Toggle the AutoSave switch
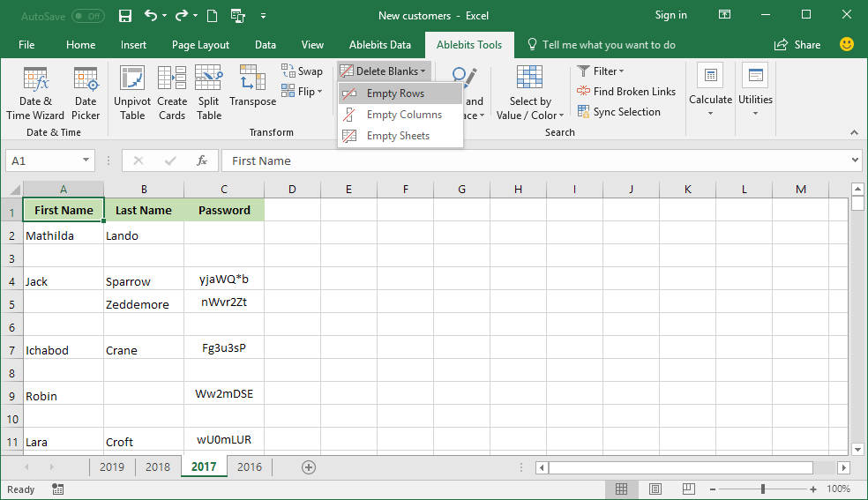Screen dimensions: 868x500 click(87, 16)
